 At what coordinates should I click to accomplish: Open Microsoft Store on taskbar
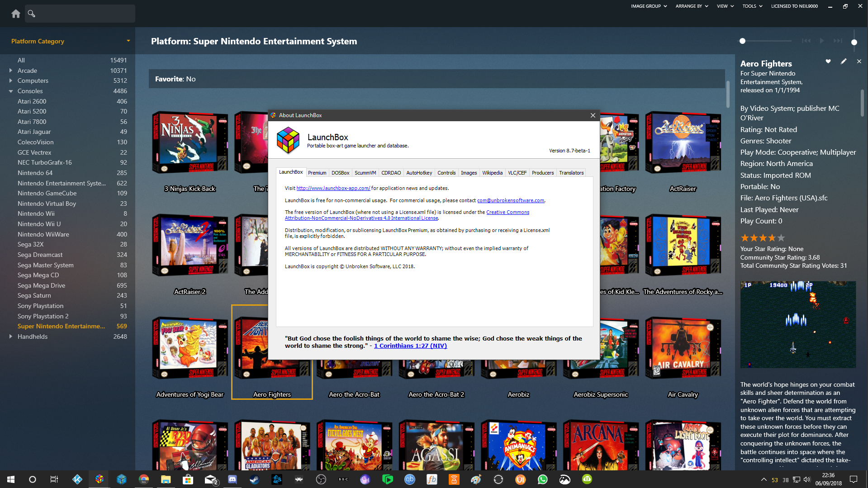[x=188, y=479]
